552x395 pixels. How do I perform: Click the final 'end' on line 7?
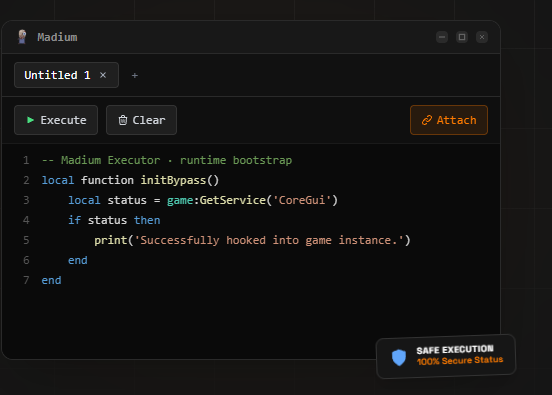pyautogui.click(x=51, y=281)
